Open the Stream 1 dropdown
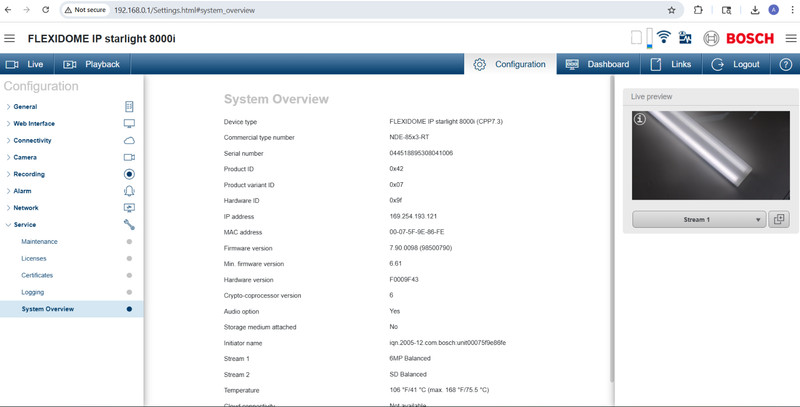This screenshot has width=800, height=407. (698, 219)
